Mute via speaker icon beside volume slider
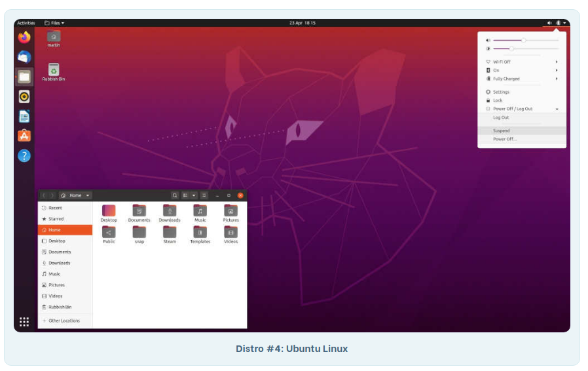 (488, 40)
